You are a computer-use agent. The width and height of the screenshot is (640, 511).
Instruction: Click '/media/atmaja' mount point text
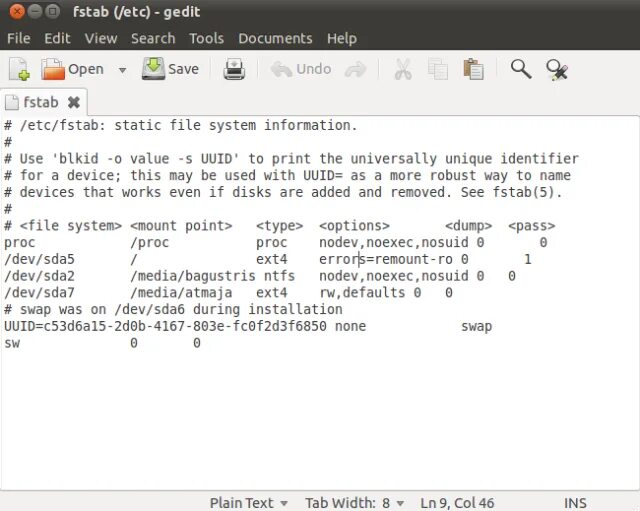click(x=181, y=293)
